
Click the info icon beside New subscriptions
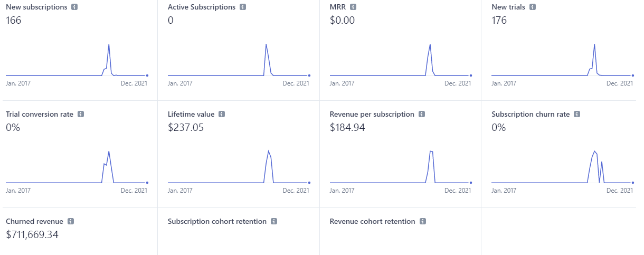(x=74, y=7)
